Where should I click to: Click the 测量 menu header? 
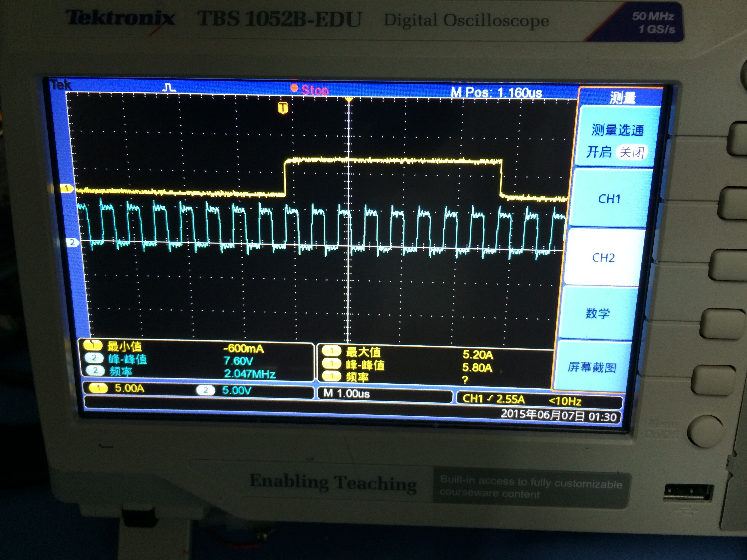click(x=622, y=98)
